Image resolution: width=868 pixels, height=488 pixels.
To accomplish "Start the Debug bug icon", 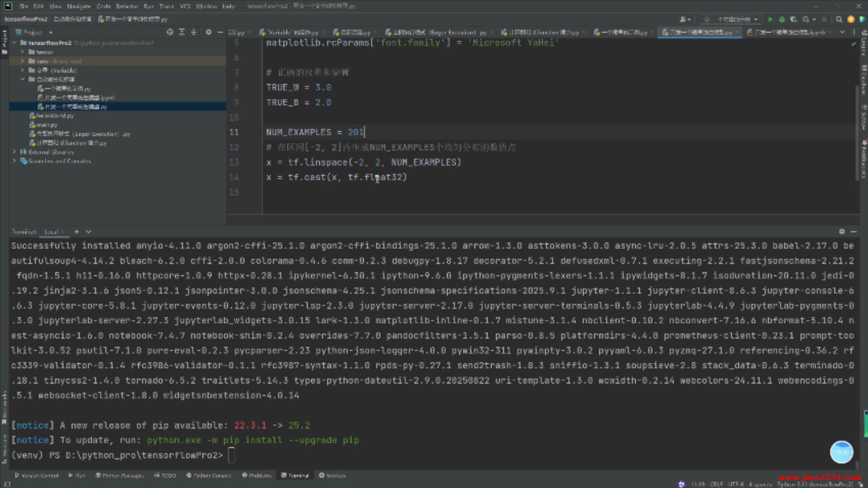I will pos(782,19).
